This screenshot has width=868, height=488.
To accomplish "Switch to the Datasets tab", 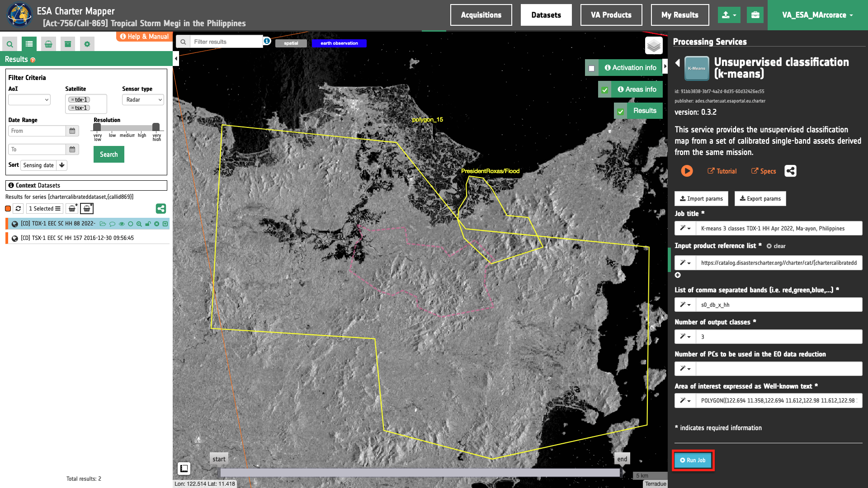I will [546, 15].
